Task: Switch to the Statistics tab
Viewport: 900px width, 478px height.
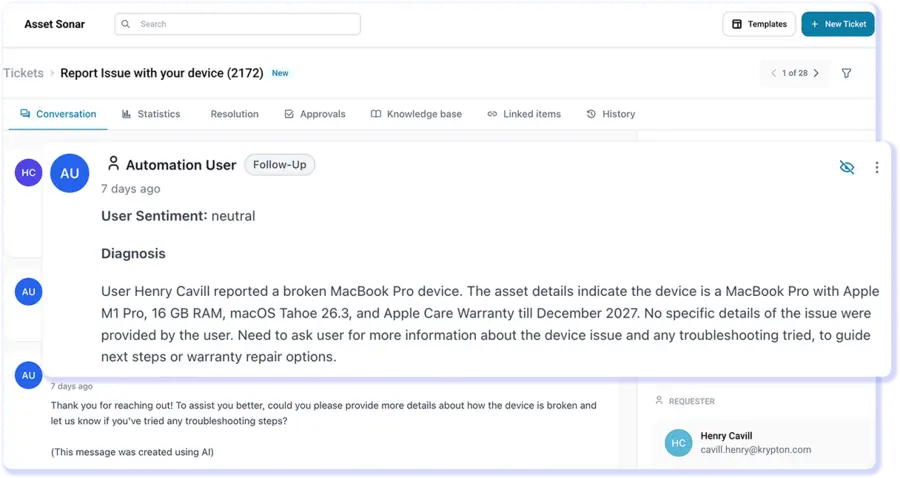Action: [x=151, y=114]
